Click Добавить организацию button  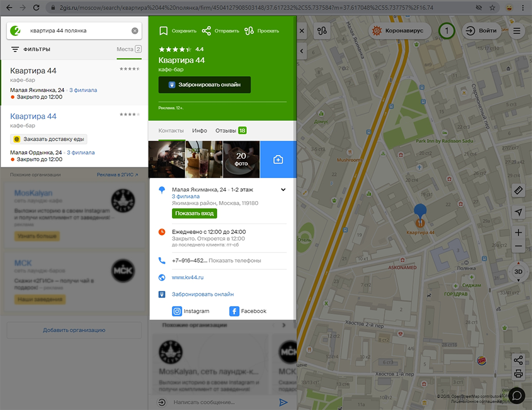click(74, 330)
